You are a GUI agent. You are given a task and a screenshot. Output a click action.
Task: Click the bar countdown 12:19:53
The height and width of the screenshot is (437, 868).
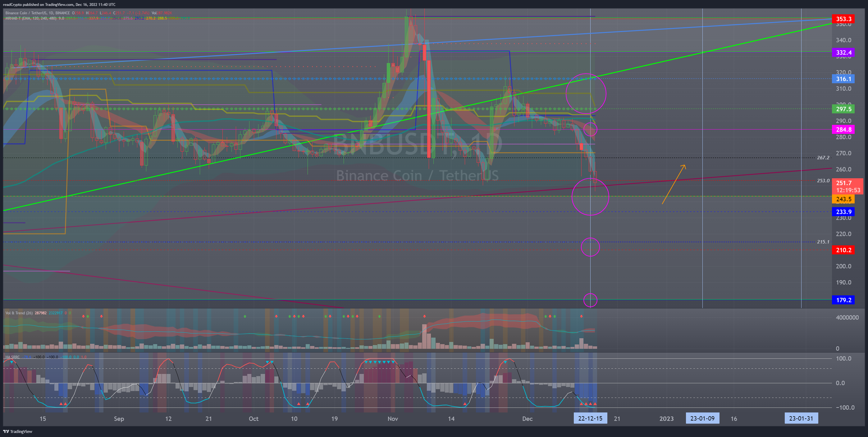click(x=848, y=190)
